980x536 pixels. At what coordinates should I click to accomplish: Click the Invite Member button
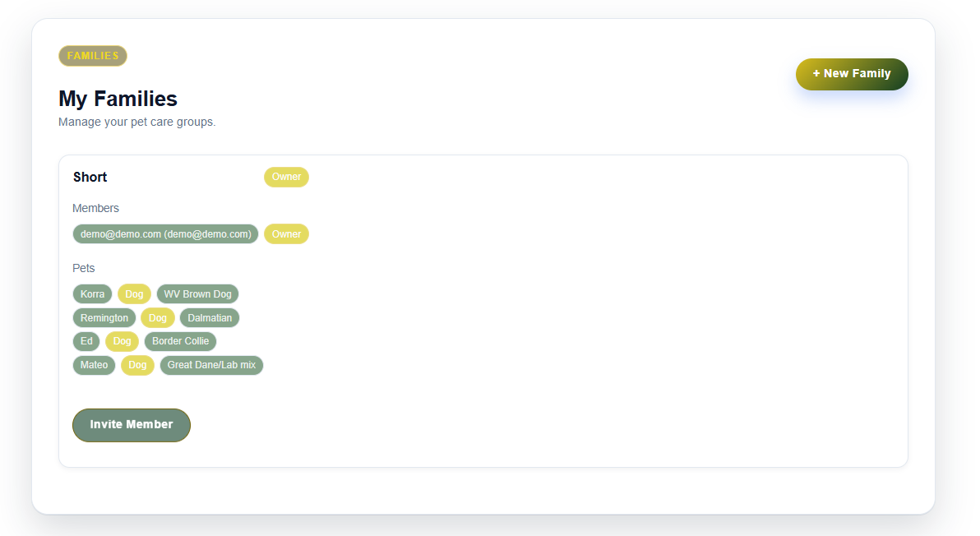pyautogui.click(x=132, y=425)
